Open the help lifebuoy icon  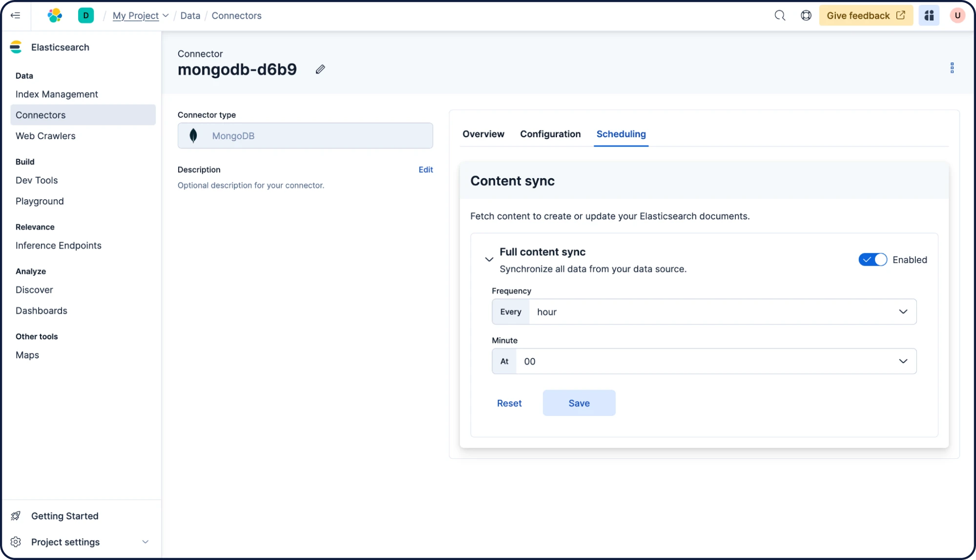pos(806,16)
